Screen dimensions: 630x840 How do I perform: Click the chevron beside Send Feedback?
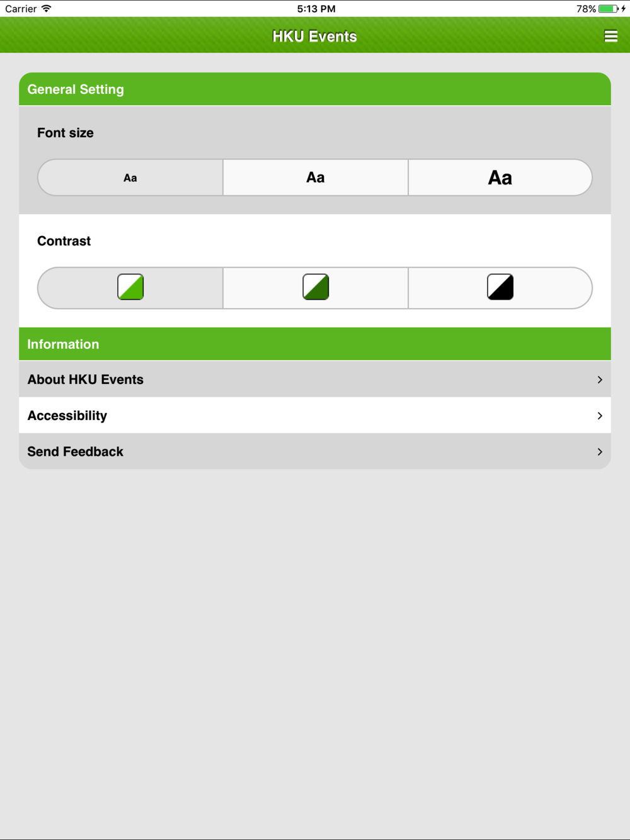(600, 451)
